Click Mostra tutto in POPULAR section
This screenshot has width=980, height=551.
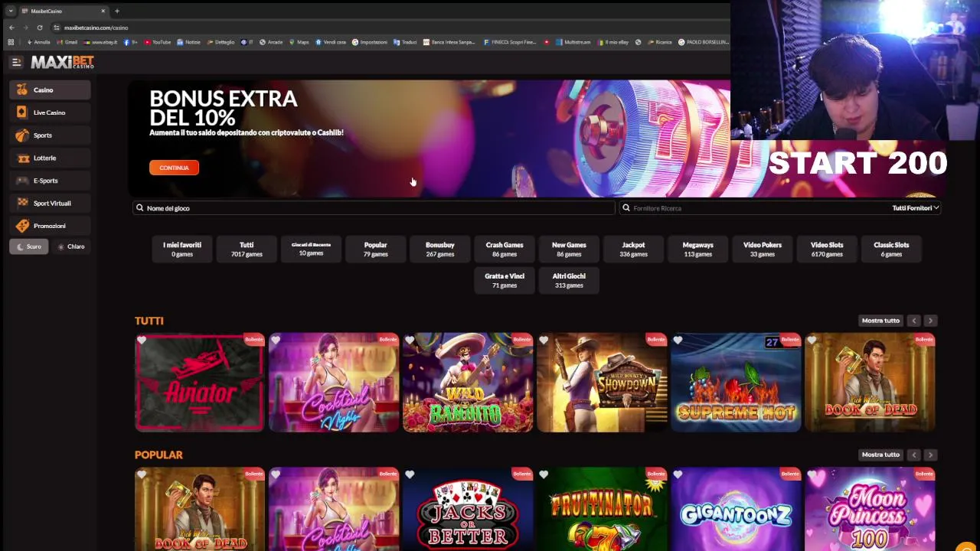tap(880, 455)
